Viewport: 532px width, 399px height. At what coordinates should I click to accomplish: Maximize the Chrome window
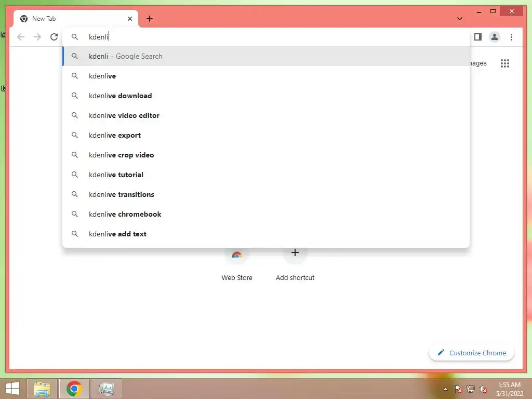pyautogui.click(x=493, y=11)
